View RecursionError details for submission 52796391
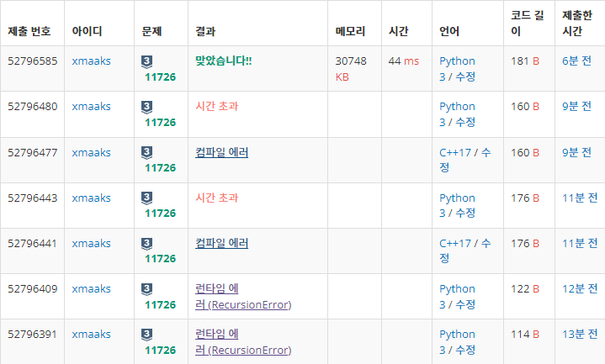 (x=243, y=342)
